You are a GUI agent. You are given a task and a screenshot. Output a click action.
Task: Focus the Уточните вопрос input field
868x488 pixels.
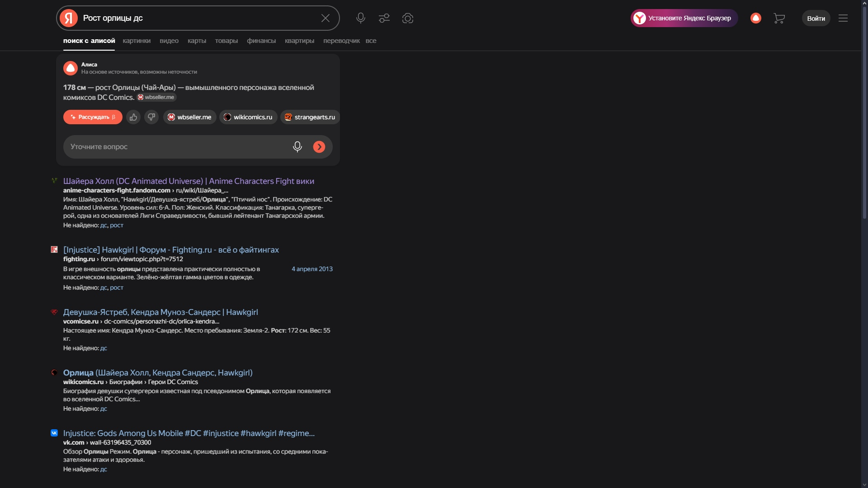click(176, 147)
